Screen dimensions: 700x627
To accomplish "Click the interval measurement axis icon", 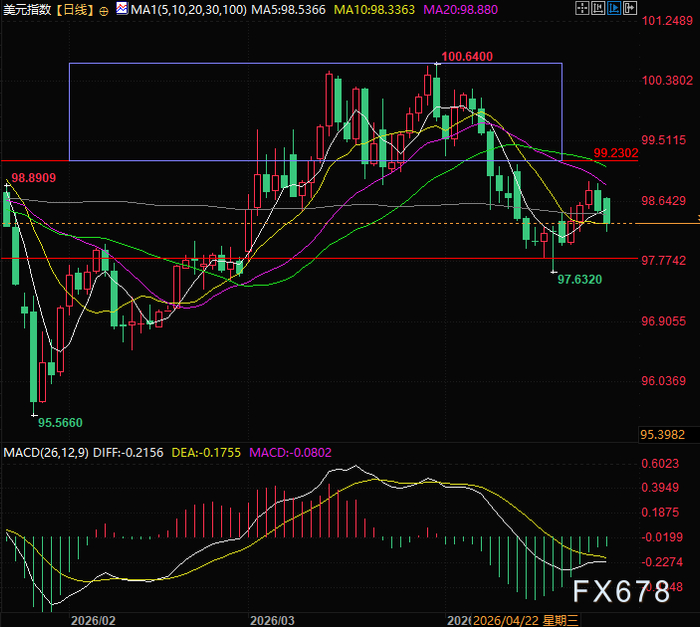I will point(598,8).
